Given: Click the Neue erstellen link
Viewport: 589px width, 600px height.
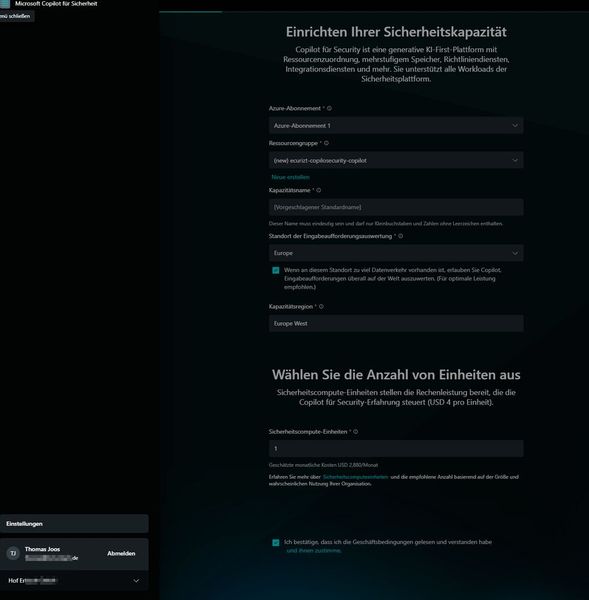Looking at the screenshot, I should click(x=290, y=177).
